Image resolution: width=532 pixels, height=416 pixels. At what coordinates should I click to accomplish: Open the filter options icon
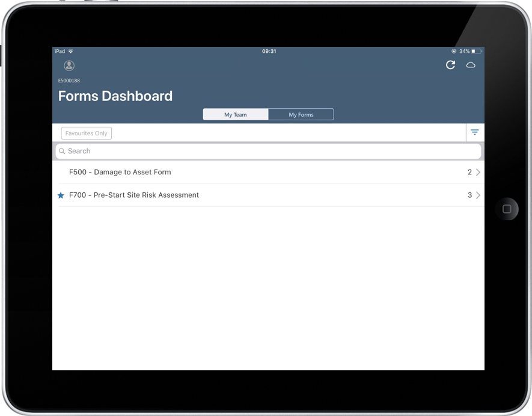(x=474, y=132)
